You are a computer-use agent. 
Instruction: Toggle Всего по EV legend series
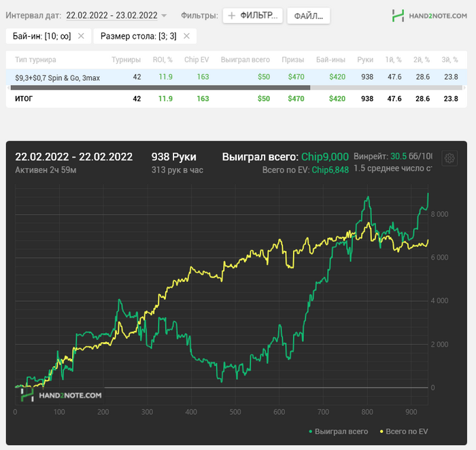[x=404, y=432]
